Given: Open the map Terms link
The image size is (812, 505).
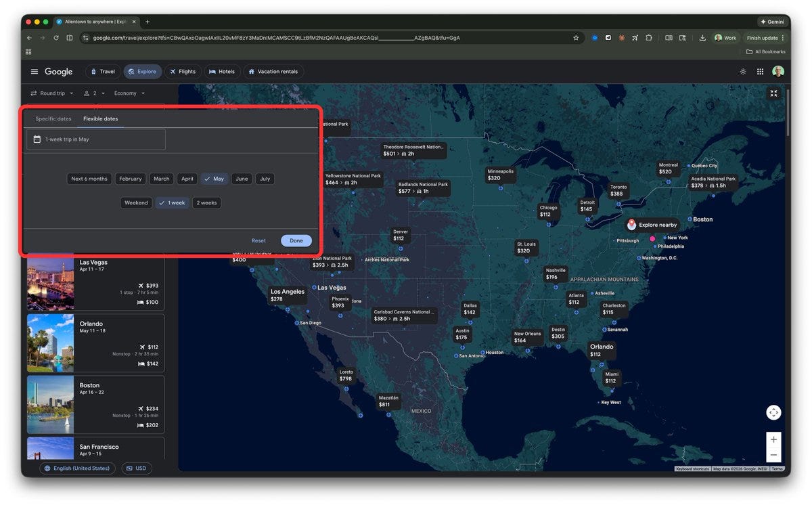Looking at the screenshot, I should click(x=777, y=468).
